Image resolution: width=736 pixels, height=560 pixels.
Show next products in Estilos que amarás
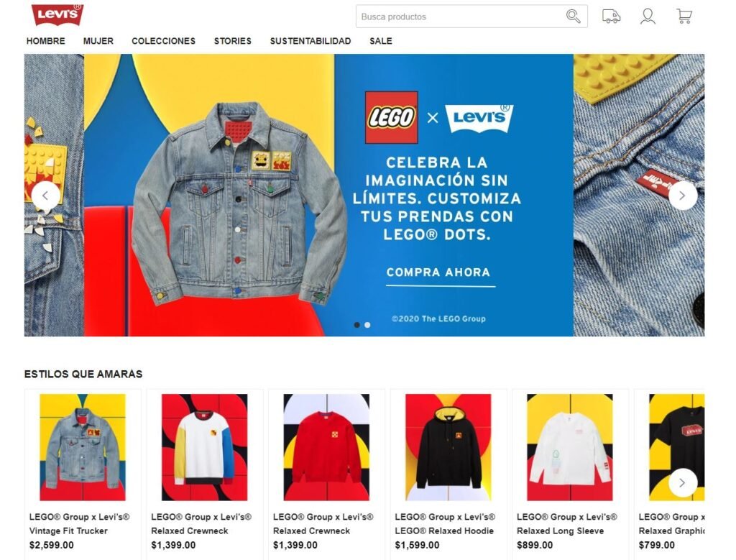683,482
